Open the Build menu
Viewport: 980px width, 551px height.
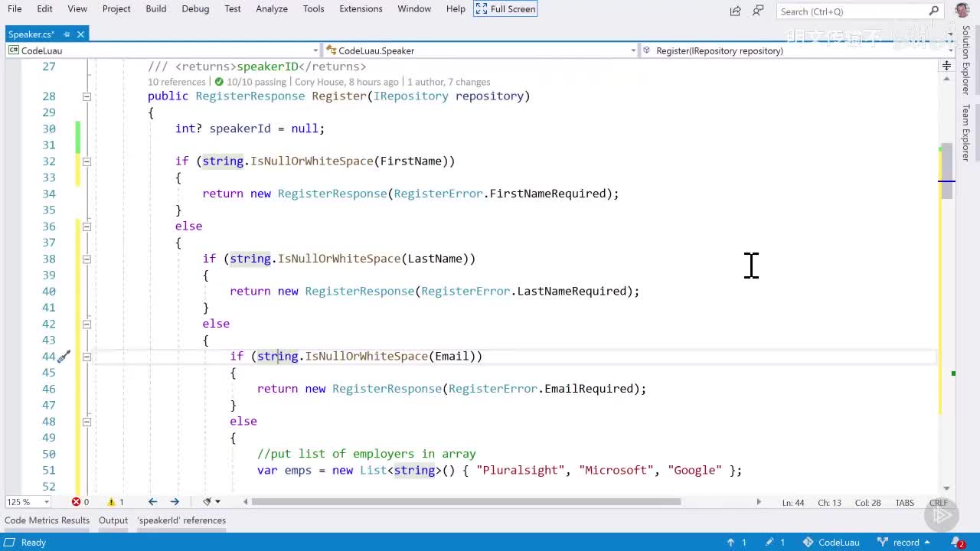pos(156,8)
